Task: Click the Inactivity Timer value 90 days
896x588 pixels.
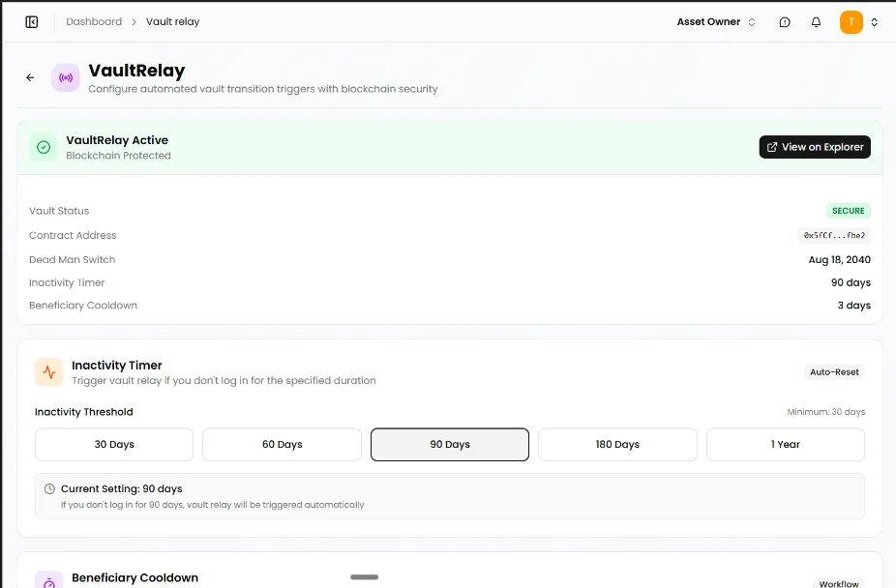Action: [851, 282]
